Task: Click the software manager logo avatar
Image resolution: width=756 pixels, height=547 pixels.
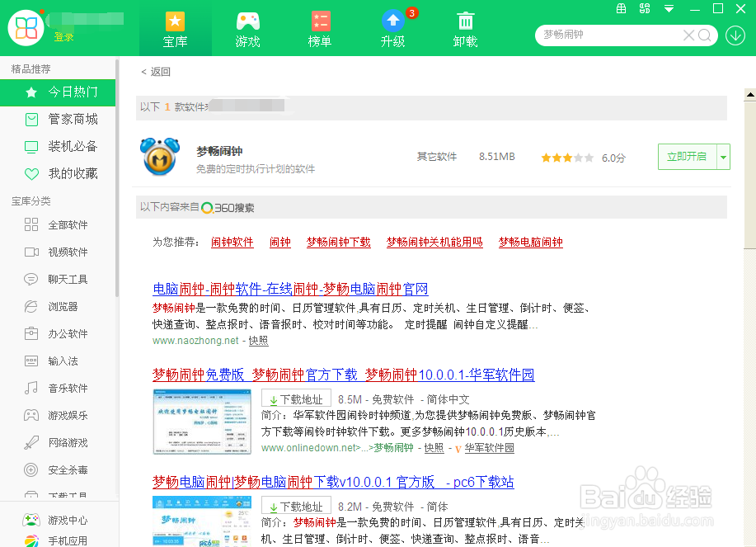Action: tap(26, 28)
